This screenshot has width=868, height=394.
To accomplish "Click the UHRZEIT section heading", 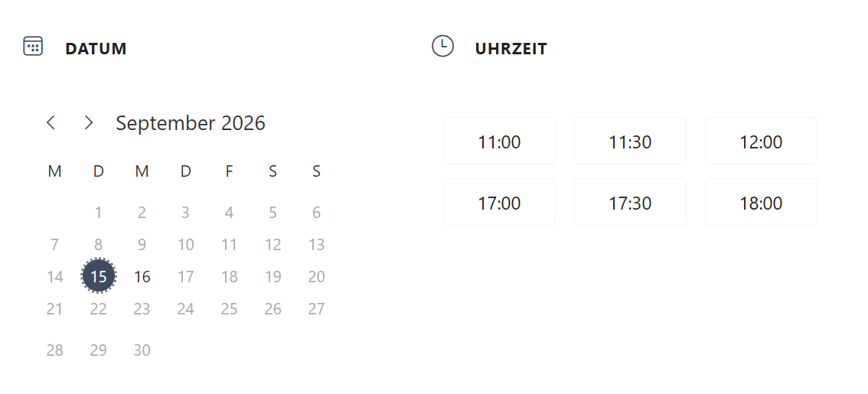I will (511, 49).
